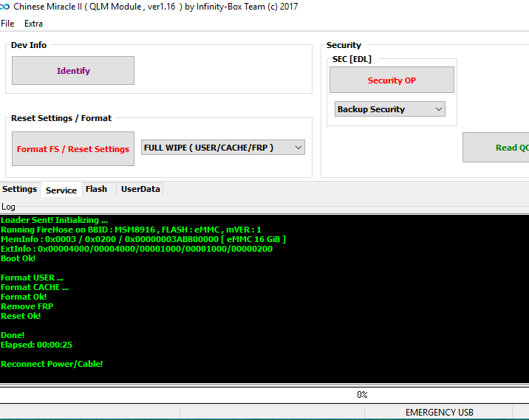
Task: Open the File menu
Action: pyautogui.click(x=7, y=24)
